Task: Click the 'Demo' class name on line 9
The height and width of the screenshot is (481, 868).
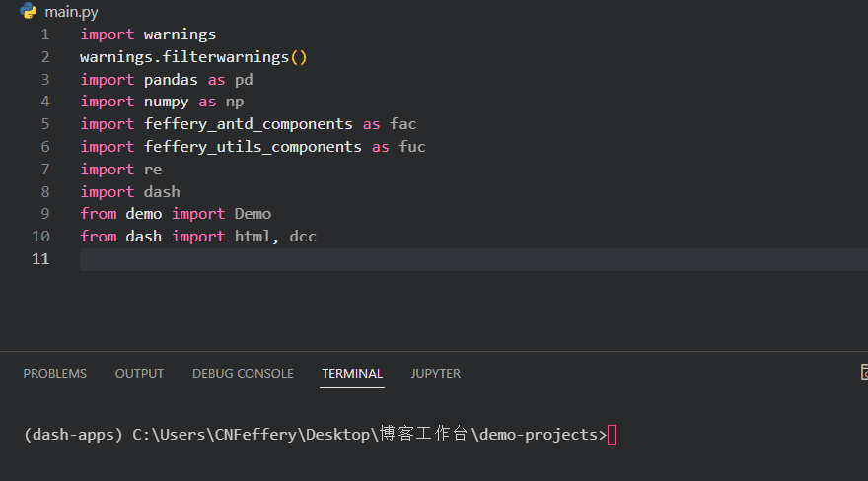Action: coord(253,214)
